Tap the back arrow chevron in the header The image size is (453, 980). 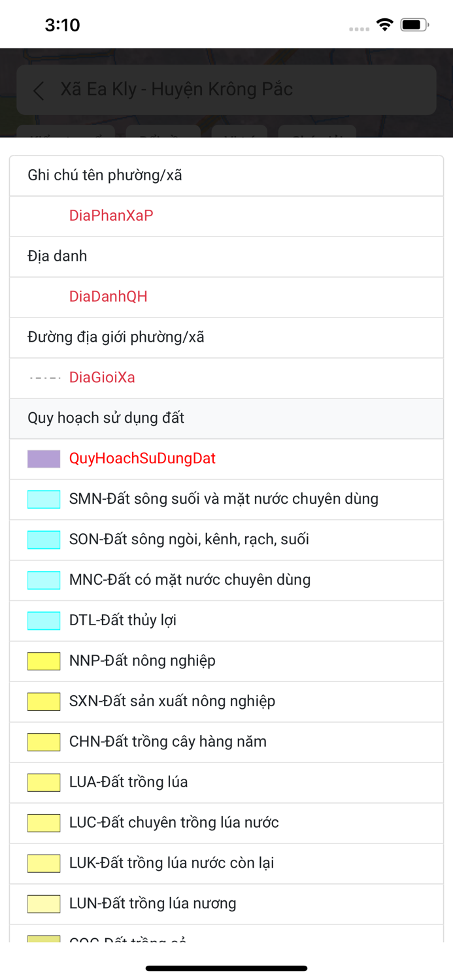38,91
